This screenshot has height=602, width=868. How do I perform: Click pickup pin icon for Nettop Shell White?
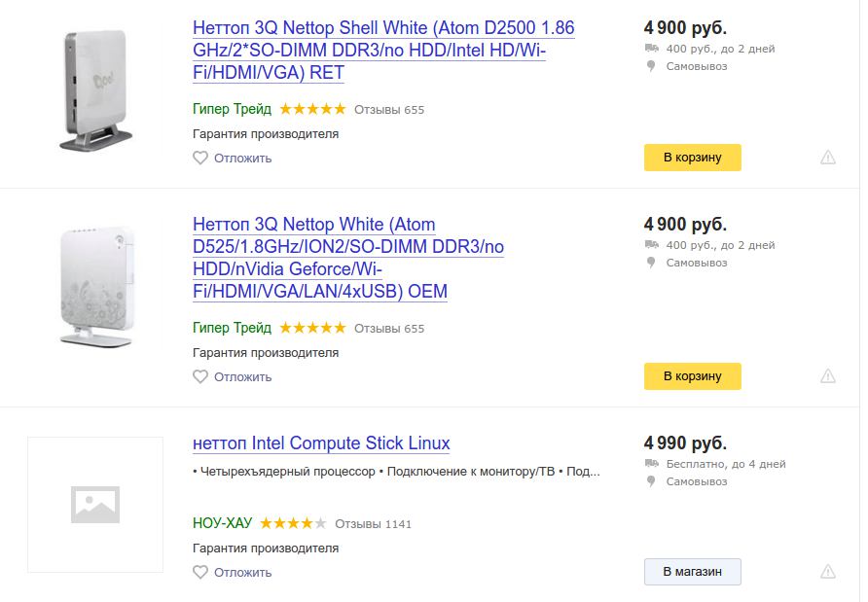point(651,66)
